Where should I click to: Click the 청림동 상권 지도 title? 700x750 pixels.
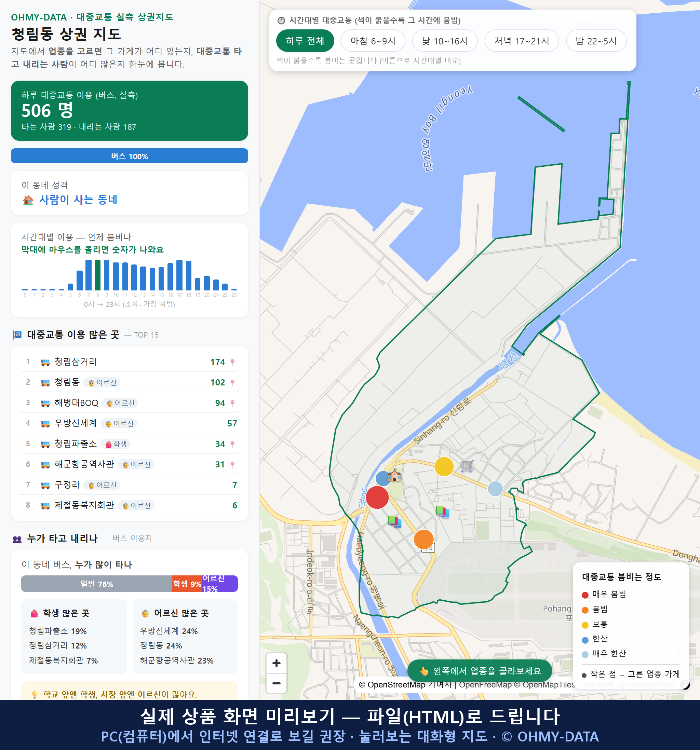coord(66,34)
